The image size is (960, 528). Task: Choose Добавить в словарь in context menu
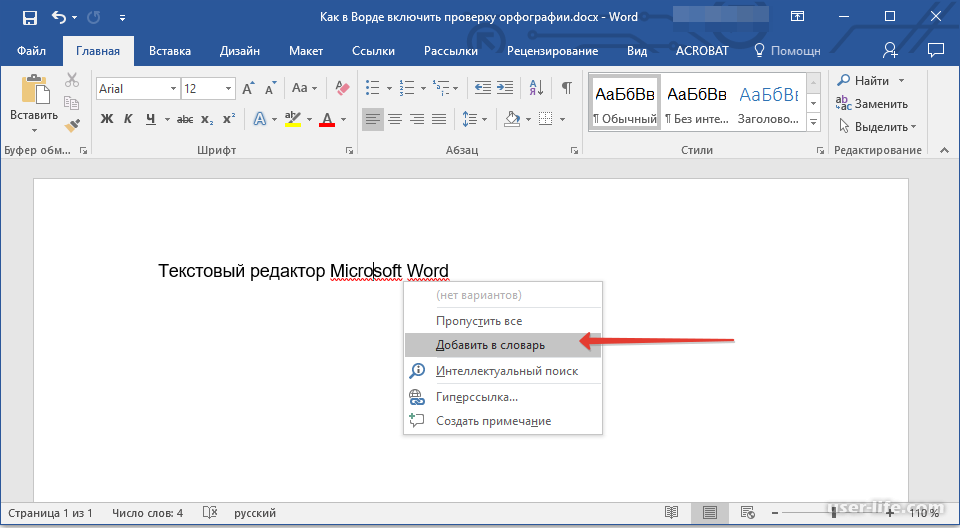point(503,345)
